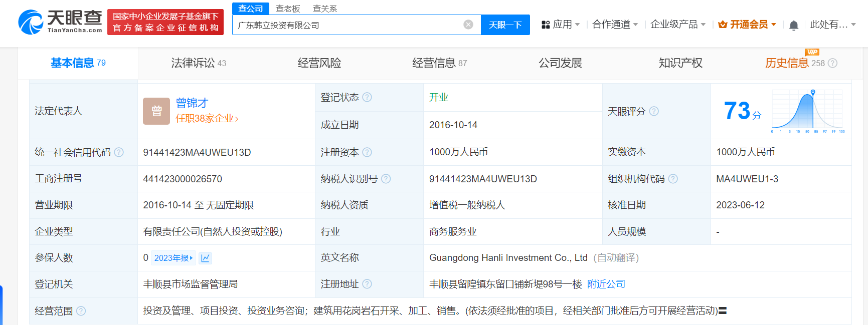Click help icon next to 统一社会信用代码
Image resolution: width=868 pixels, height=325 pixels.
click(119, 152)
